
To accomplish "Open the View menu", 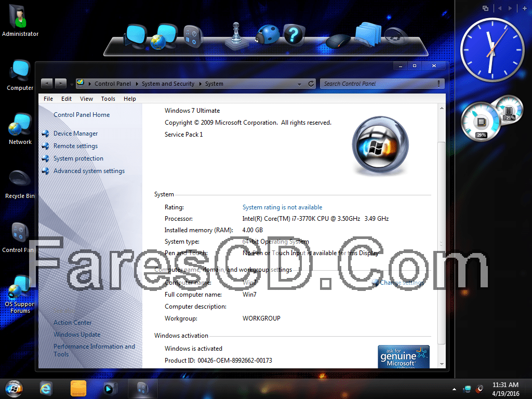I will pyautogui.click(x=86, y=99).
